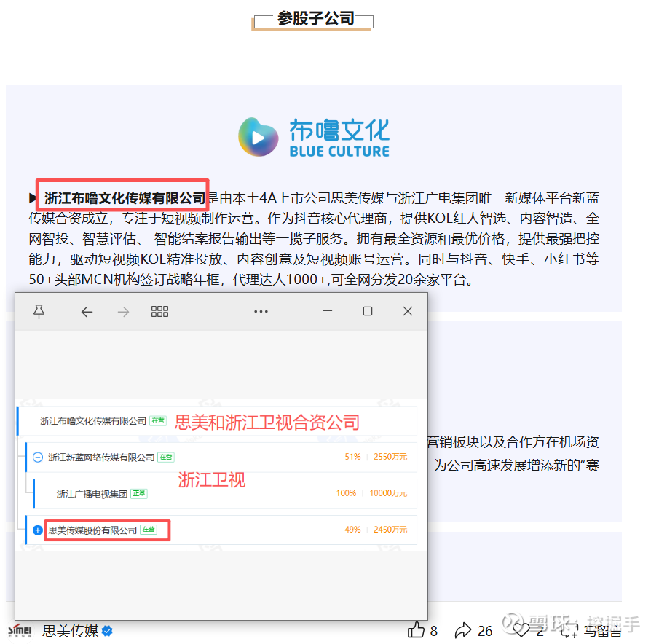Open the grid view icon

159,312
